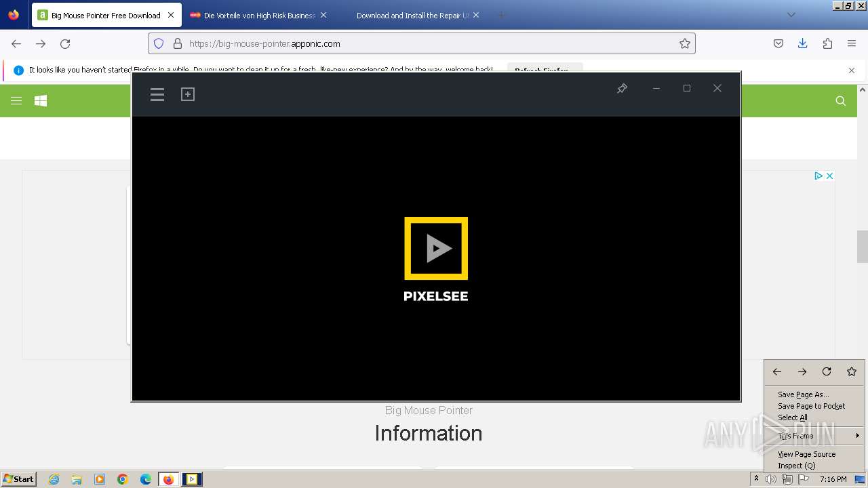Bookmark this page with the address bar star
This screenshot has height=488, width=868.
pyautogui.click(x=685, y=43)
